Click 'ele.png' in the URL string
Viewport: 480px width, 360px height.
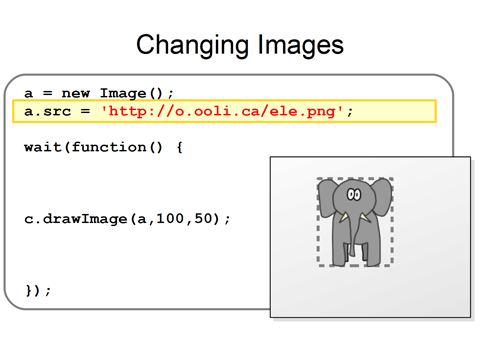pyautogui.click(x=302, y=111)
